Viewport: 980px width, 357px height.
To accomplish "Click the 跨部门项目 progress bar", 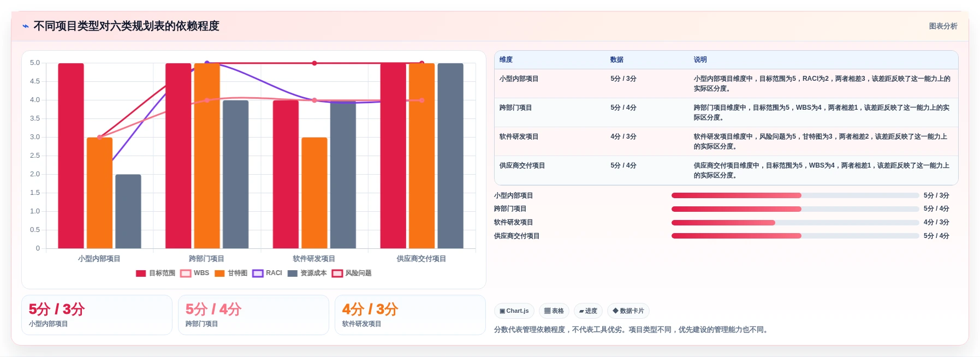I will [795, 209].
